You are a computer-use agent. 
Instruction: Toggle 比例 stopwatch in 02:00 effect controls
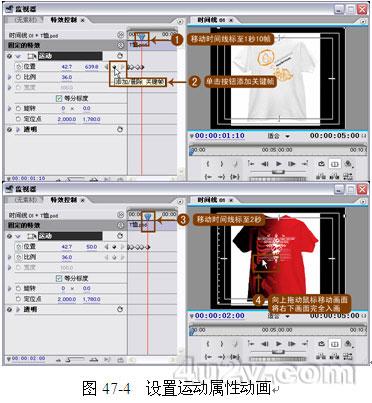point(19,257)
